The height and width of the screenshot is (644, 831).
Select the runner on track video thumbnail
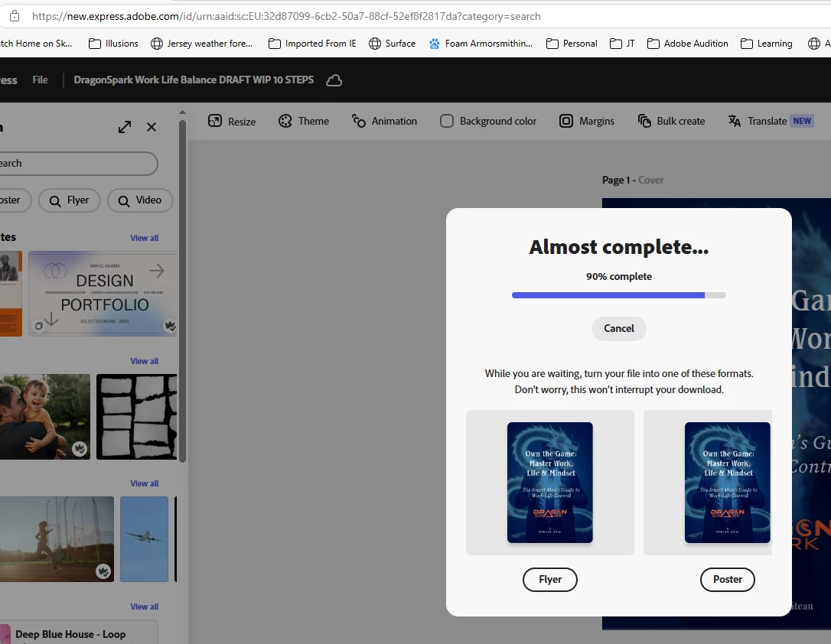click(57, 539)
